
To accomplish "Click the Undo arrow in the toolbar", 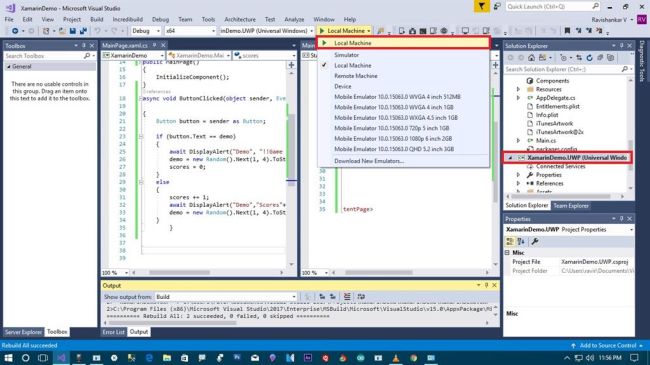I will click(97, 31).
